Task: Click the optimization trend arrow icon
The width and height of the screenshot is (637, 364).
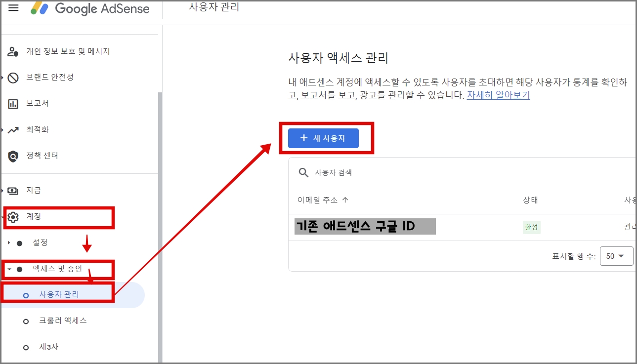Action: [13, 130]
